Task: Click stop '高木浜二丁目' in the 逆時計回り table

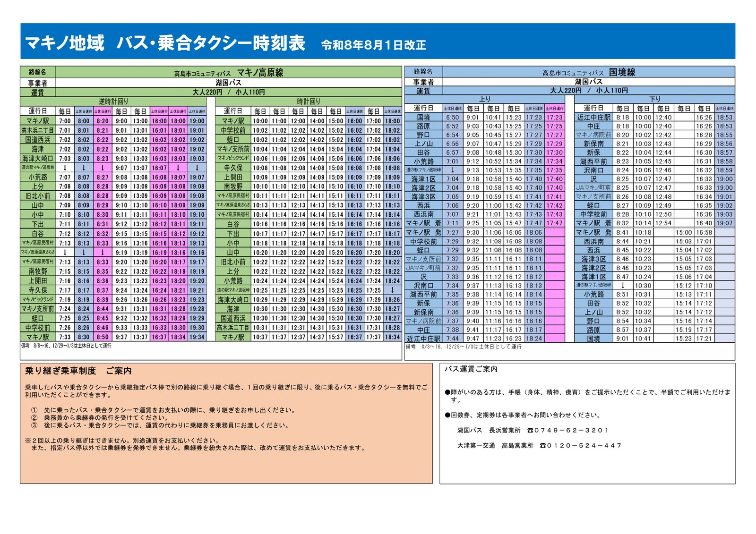Action: click(x=38, y=130)
